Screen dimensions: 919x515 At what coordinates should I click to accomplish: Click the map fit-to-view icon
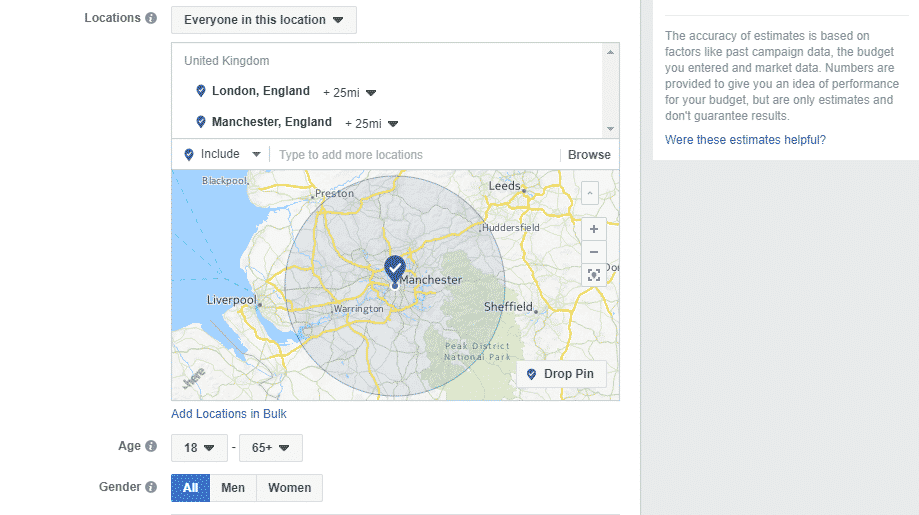pyautogui.click(x=593, y=275)
